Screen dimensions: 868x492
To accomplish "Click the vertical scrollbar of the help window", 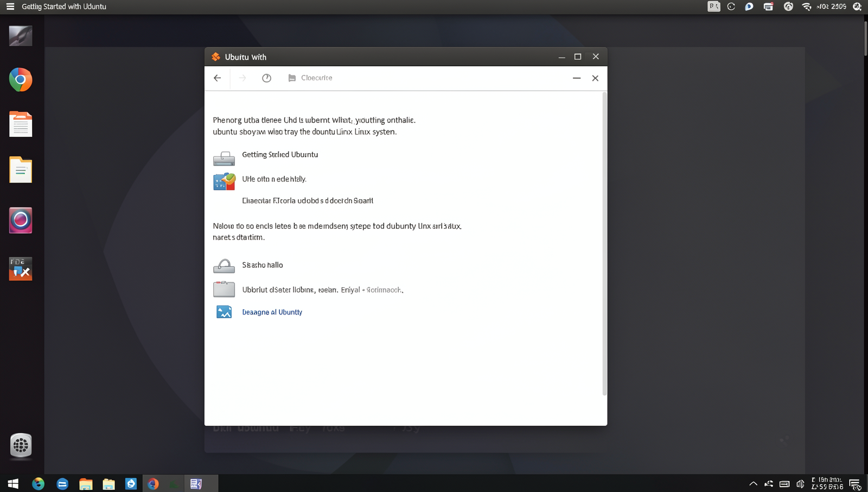I will pyautogui.click(x=604, y=243).
